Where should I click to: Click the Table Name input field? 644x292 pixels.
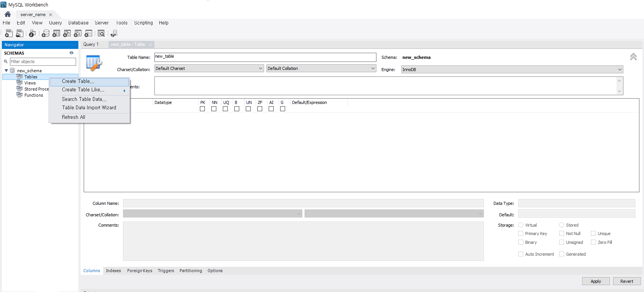[x=265, y=57]
